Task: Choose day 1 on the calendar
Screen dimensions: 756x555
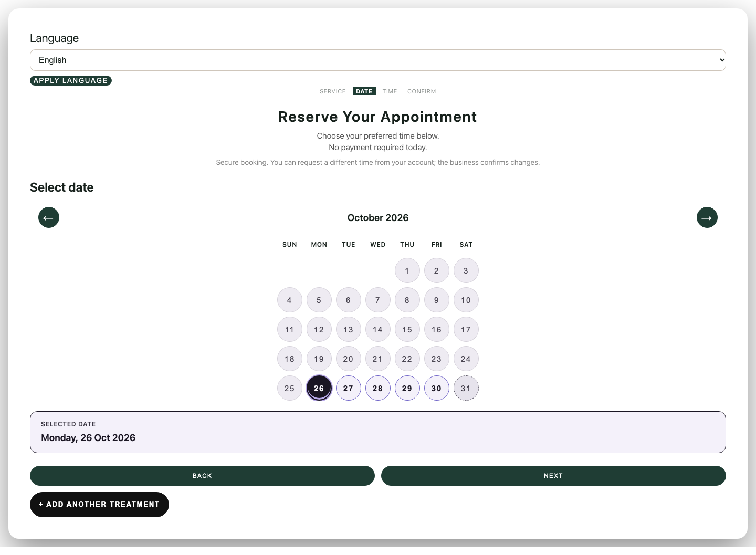Action: (x=407, y=270)
